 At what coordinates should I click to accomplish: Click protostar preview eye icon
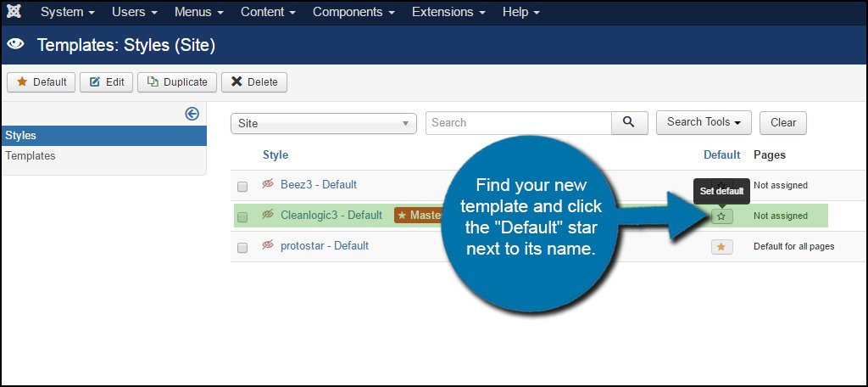point(268,245)
